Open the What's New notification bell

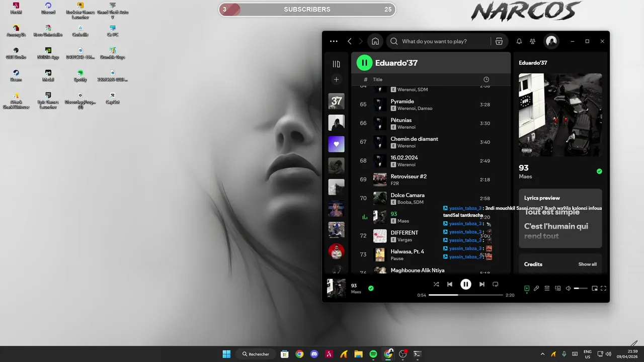(x=519, y=41)
